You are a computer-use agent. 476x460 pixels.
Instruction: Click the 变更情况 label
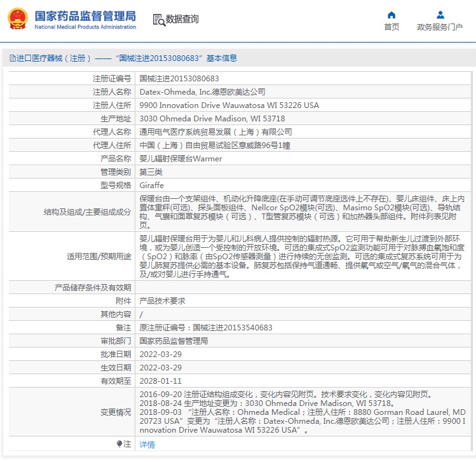[x=116, y=412]
